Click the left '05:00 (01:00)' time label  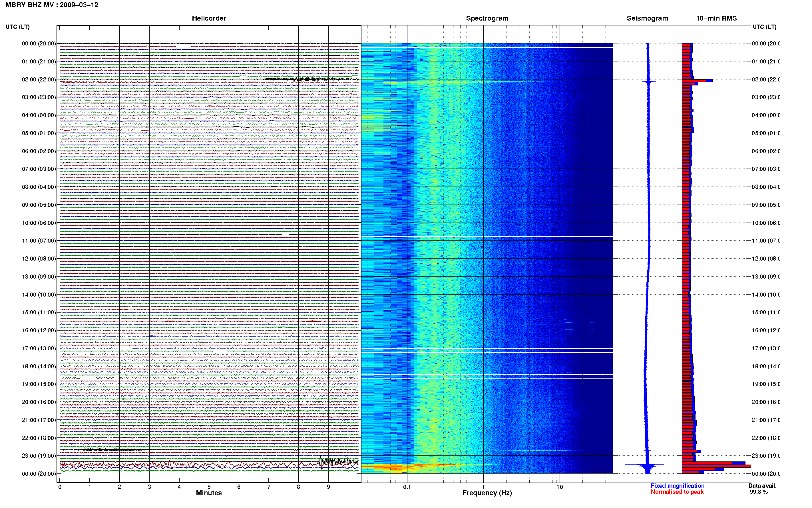(39, 133)
